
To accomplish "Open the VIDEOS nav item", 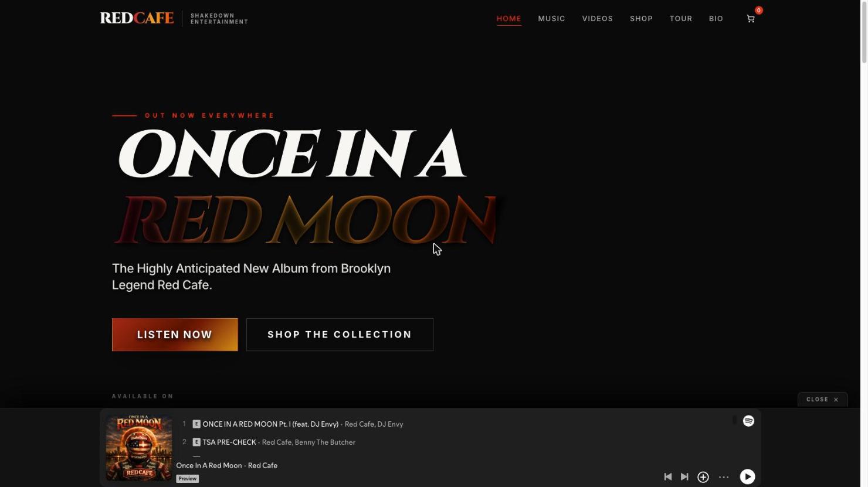I will pos(597,19).
